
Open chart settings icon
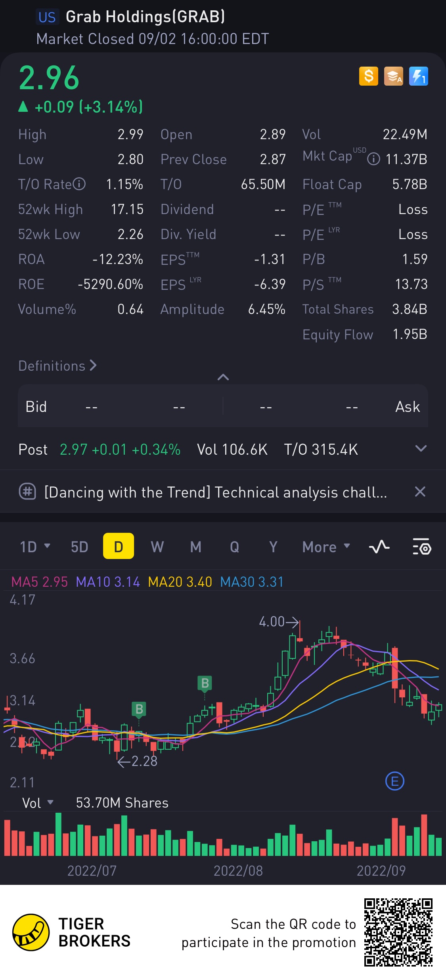[x=421, y=547]
